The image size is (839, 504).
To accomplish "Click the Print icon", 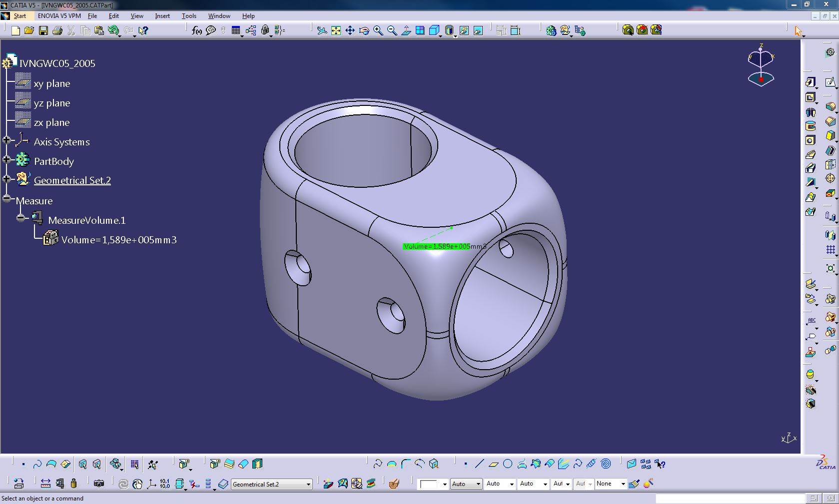I will click(x=57, y=31).
